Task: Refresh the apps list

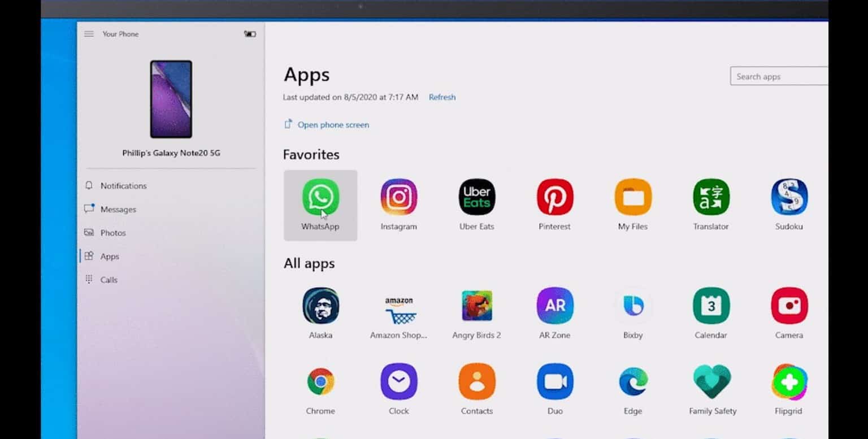Action: click(442, 97)
